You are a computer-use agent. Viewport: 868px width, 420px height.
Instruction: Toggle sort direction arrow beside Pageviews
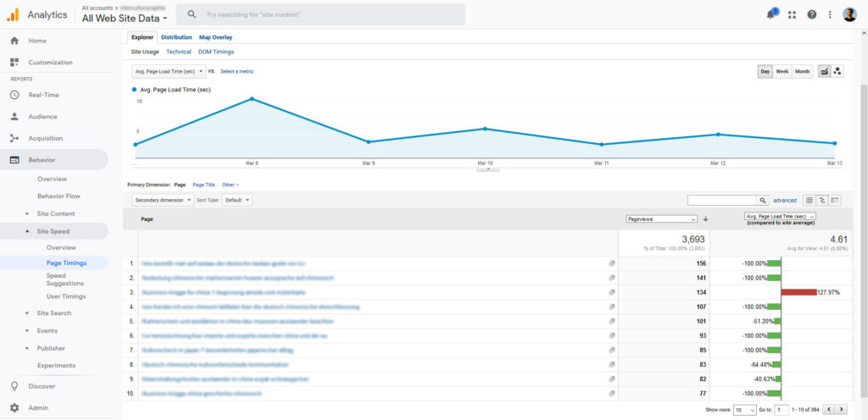point(705,218)
